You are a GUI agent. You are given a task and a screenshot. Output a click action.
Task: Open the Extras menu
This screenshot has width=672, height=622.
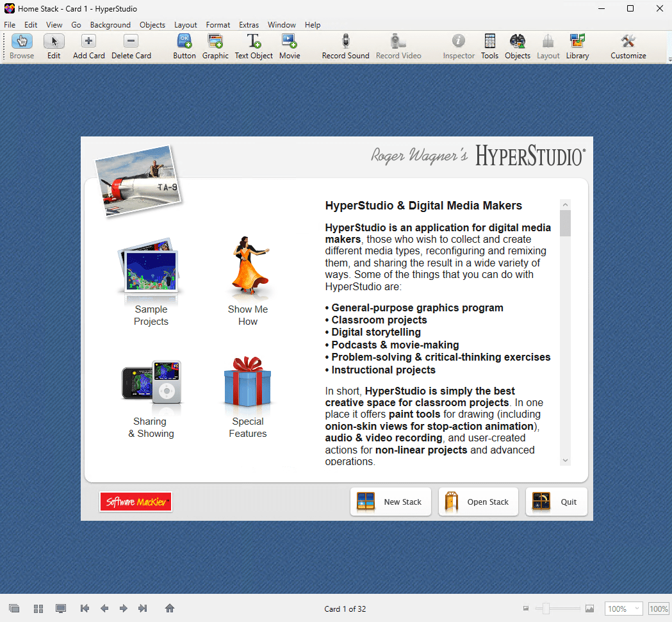point(249,25)
